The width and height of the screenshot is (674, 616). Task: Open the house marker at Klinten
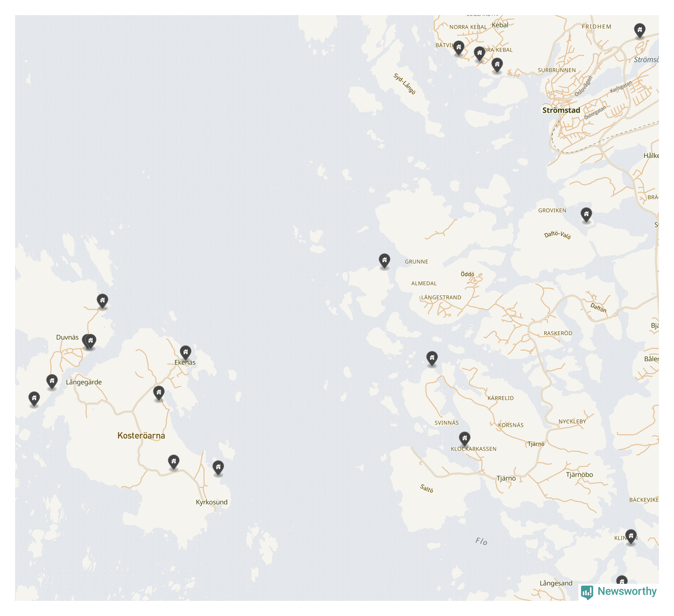click(631, 536)
